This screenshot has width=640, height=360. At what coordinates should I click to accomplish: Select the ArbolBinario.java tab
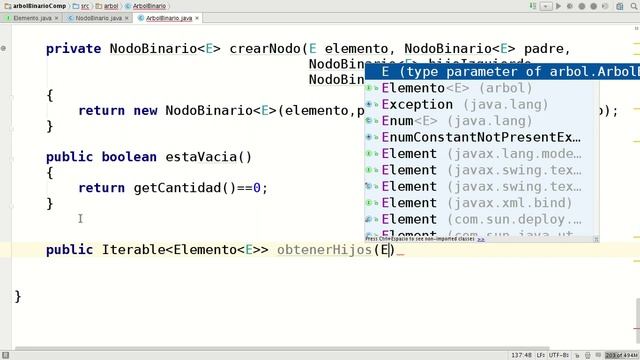click(x=169, y=18)
